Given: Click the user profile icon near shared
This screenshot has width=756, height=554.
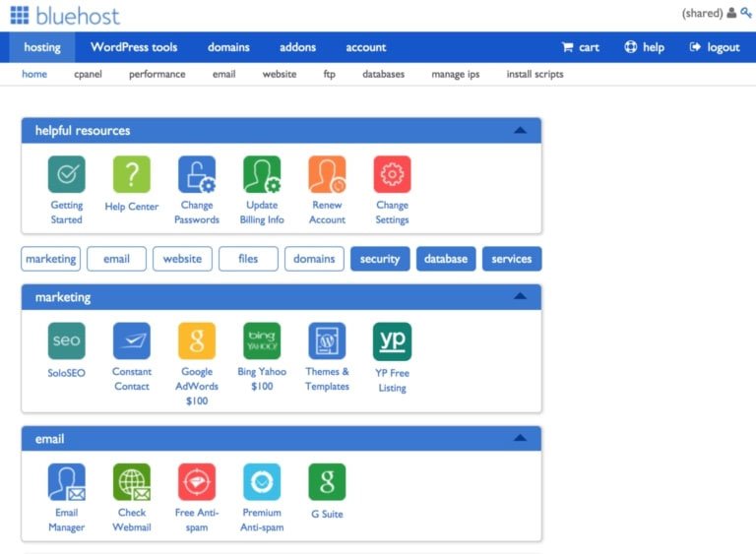Looking at the screenshot, I should pyautogui.click(x=731, y=13).
